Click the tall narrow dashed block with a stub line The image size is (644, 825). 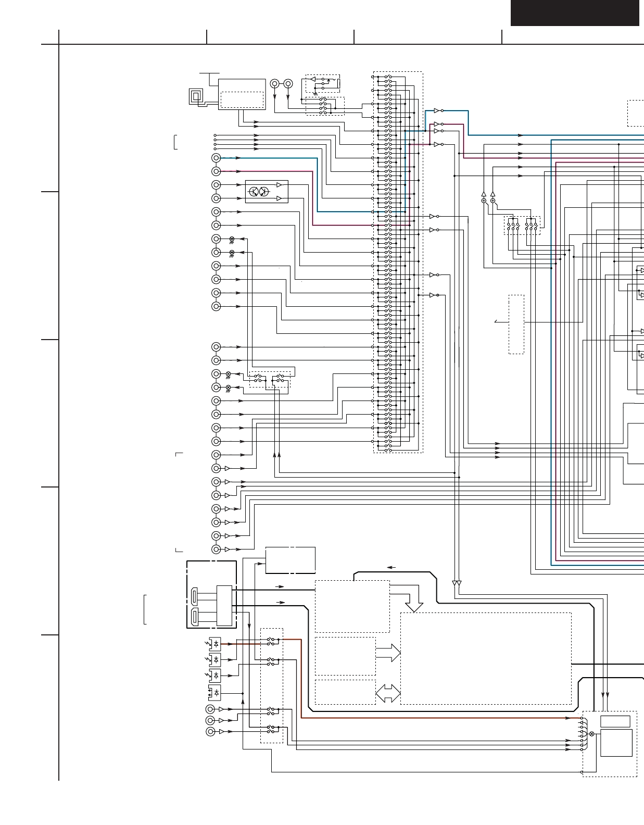pos(516,324)
